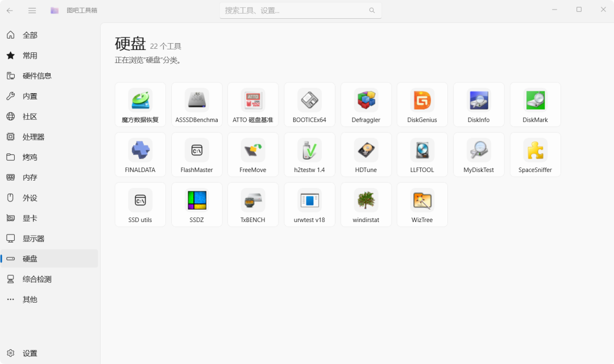Launch SpaceSniffer tool

(x=535, y=154)
